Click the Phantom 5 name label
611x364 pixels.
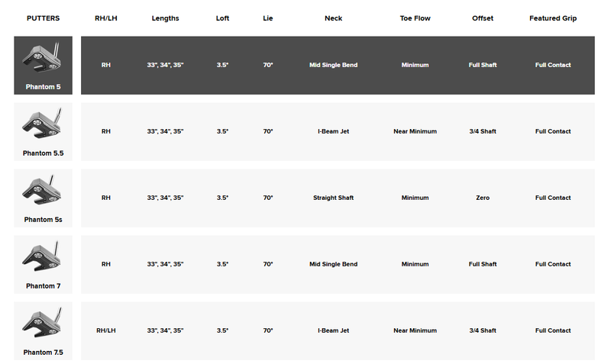(x=44, y=87)
